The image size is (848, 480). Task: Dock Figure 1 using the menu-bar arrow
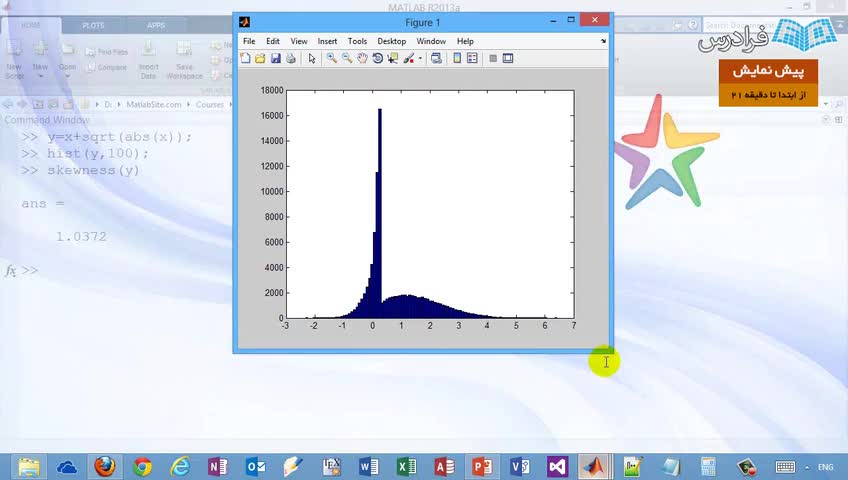[x=603, y=41]
